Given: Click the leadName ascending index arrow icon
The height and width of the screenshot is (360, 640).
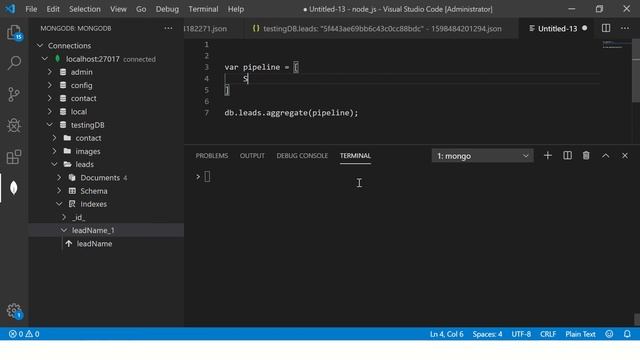Looking at the screenshot, I should coord(69,244).
